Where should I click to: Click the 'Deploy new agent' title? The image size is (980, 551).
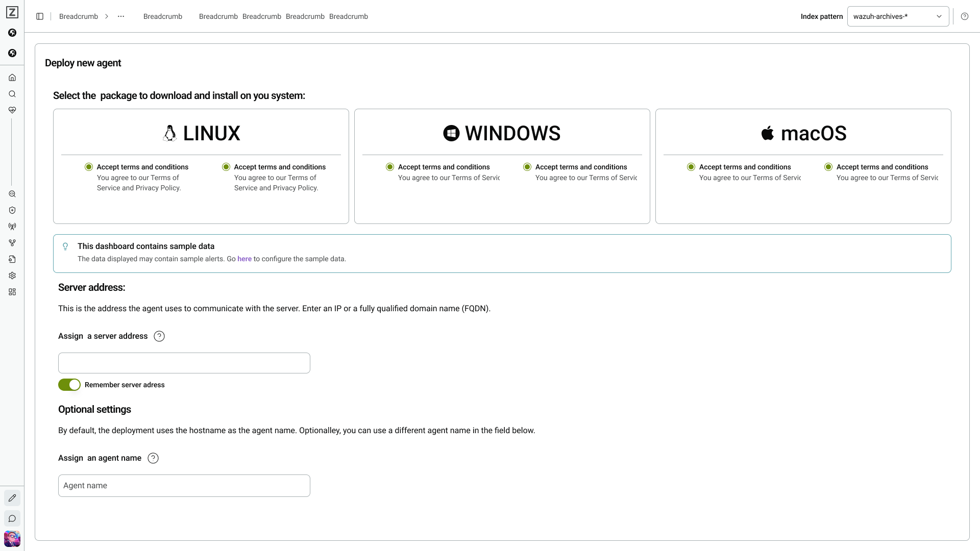[x=83, y=63]
